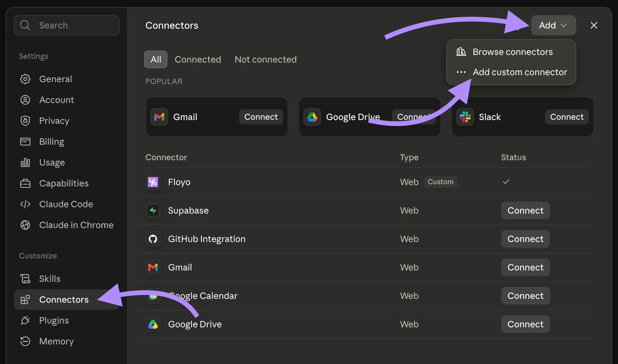Click the Gmail logo in Popular card
The width and height of the screenshot is (618, 364).
(x=159, y=117)
